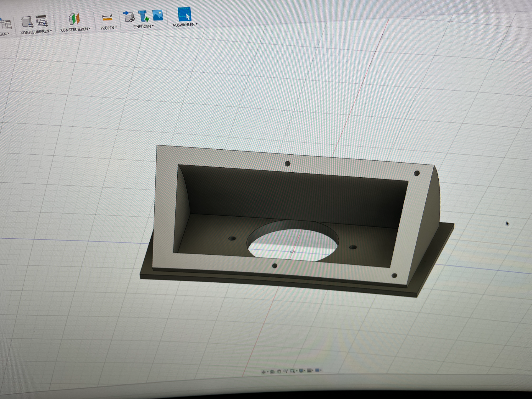Click the insert image canvas icon

[158, 15]
